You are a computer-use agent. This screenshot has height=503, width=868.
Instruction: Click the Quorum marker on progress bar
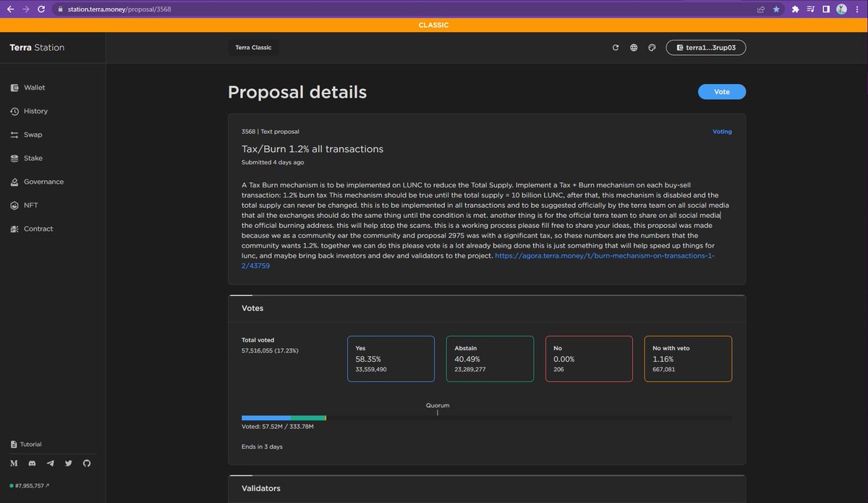tap(438, 408)
